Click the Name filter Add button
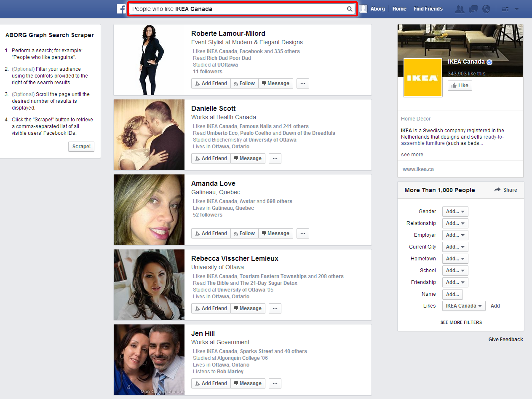 click(452, 294)
